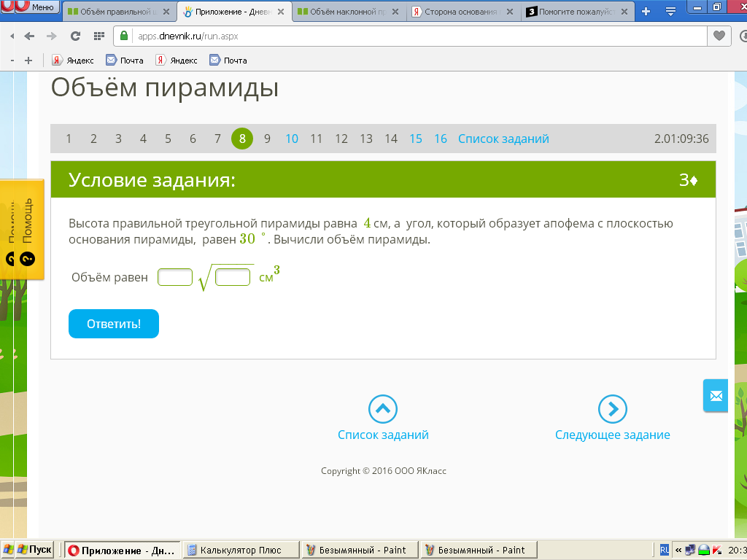The image size is (747, 560).
Task: Click the input field under the square root
Action: [x=233, y=277]
